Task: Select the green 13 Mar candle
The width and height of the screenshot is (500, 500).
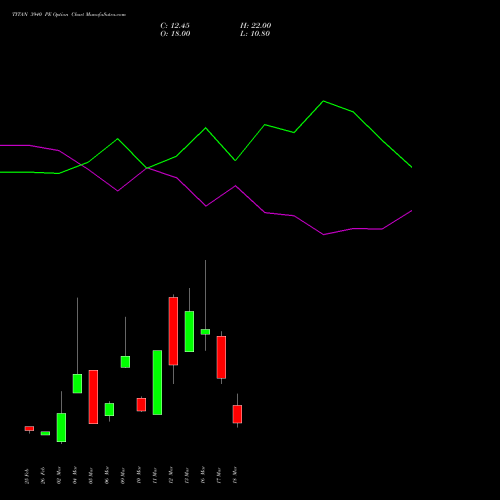Action: [189, 331]
